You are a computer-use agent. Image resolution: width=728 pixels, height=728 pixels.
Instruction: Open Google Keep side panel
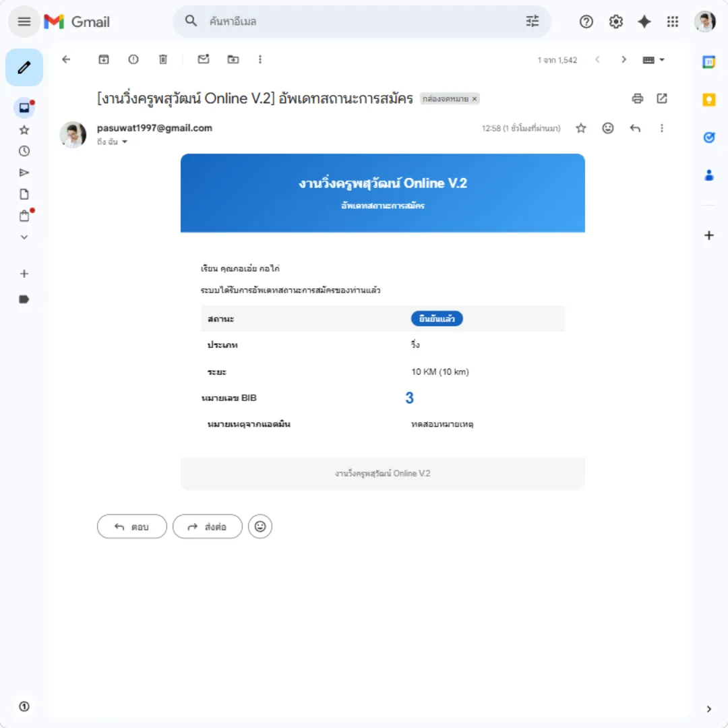709,99
